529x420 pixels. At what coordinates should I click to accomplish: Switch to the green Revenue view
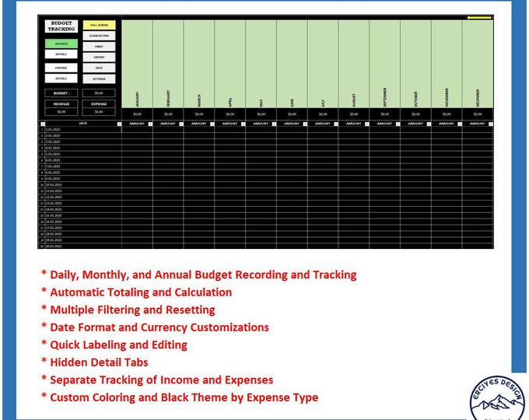click(x=61, y=44)
